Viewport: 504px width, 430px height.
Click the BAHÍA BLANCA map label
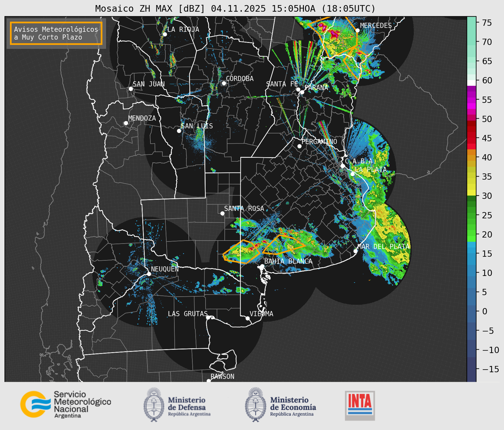click(x=288, y=261)
